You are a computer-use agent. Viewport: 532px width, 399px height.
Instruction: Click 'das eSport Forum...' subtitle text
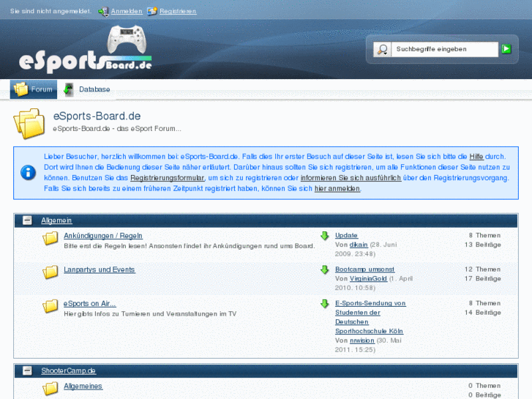tap(149, 129)
